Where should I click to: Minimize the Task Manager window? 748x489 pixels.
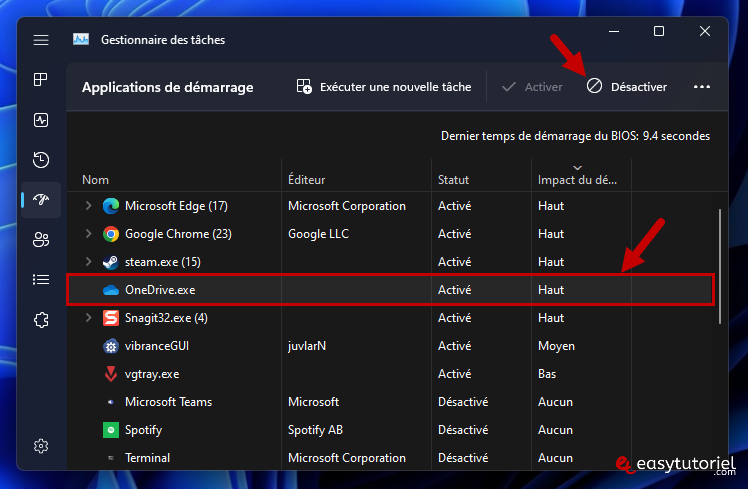pos(614,31)
